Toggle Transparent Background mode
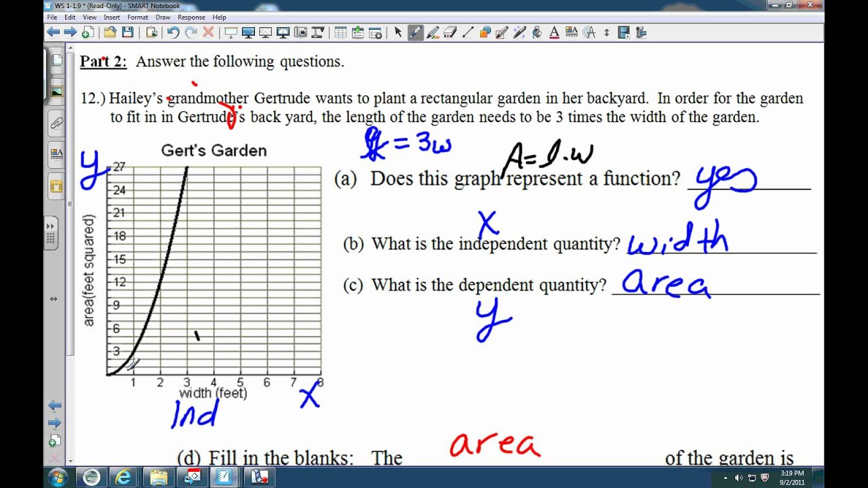The image size is (868, 488). (266, 32)
